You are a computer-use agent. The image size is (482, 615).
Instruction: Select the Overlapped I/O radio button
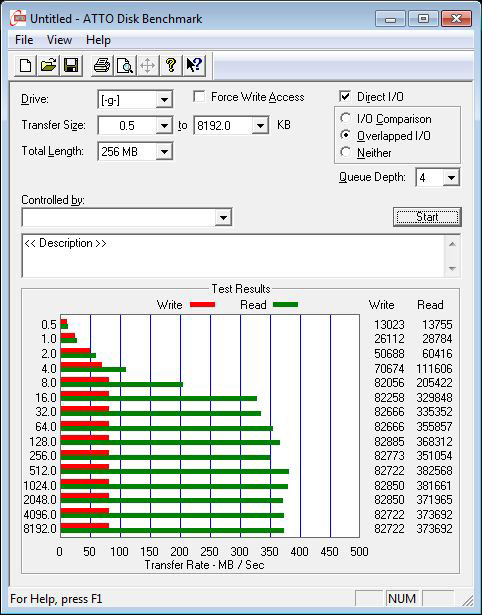(346, 135)
